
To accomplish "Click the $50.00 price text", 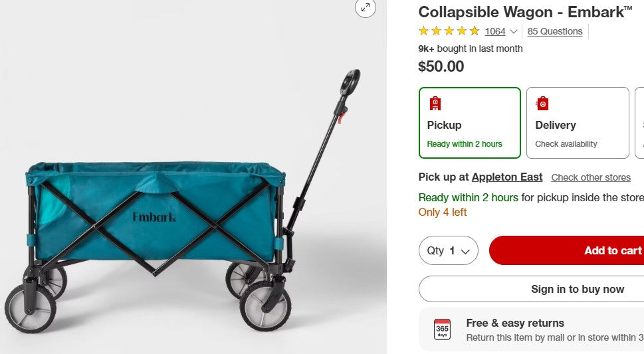I will (x=441, y=66).
